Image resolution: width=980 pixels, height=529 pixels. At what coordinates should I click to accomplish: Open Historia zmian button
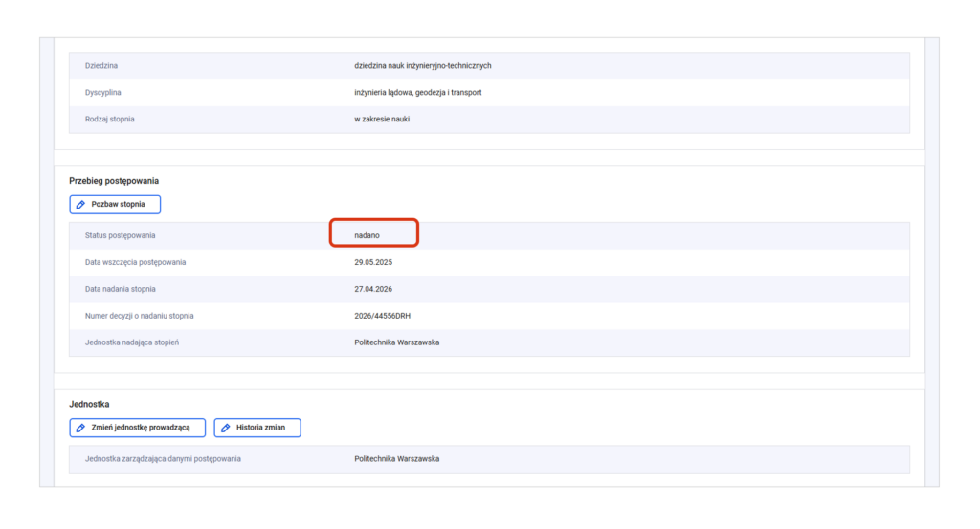[257, 428]
